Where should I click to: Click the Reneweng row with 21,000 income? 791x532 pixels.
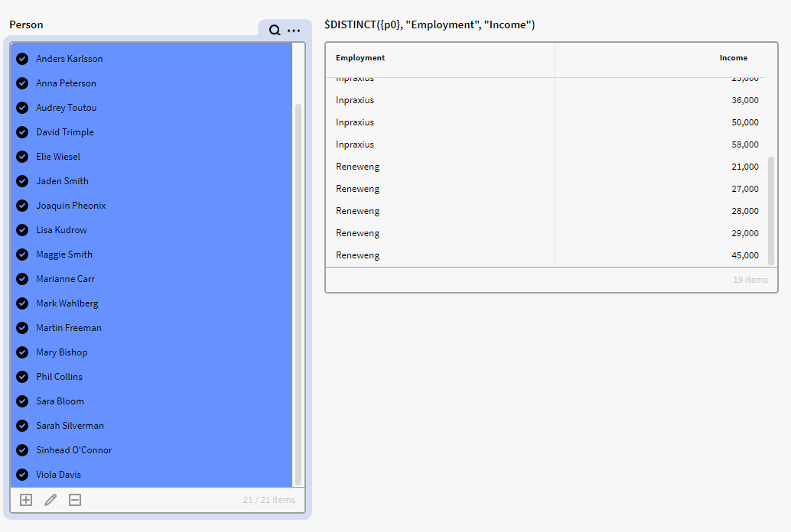[x=547, y=167]
